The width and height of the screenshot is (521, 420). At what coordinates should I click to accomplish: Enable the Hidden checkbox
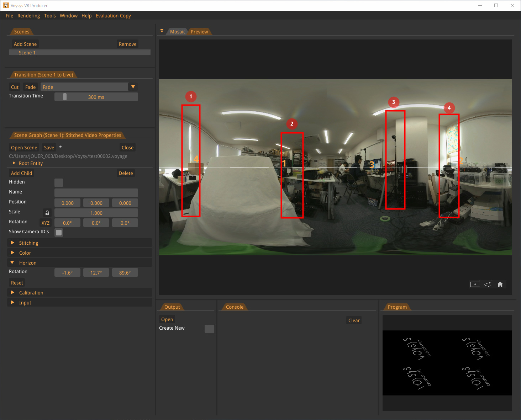point(58,182)
